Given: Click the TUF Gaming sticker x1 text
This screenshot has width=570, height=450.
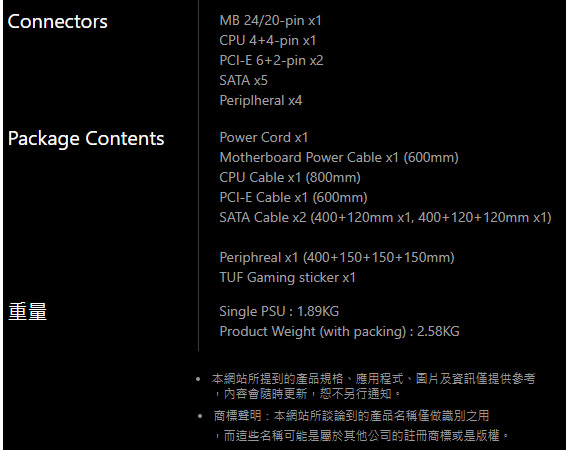Looking at the screenshot, I should (x=287, y=277).
